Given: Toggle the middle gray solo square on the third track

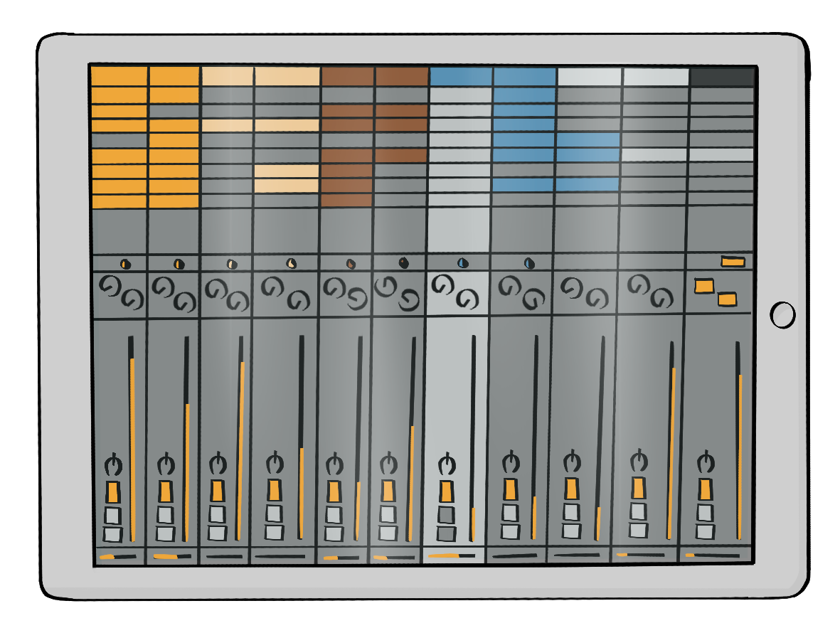Looking at the screenshot, I should [217, 514].
